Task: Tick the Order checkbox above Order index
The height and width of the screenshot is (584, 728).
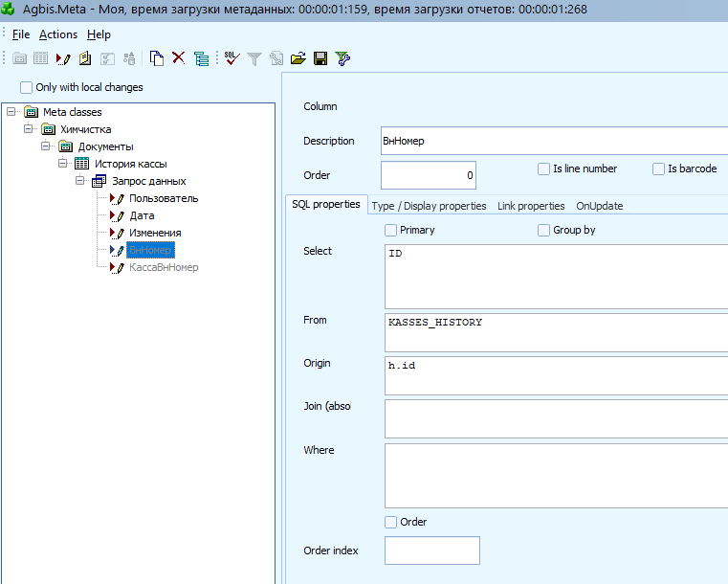Action: point(390,522)
